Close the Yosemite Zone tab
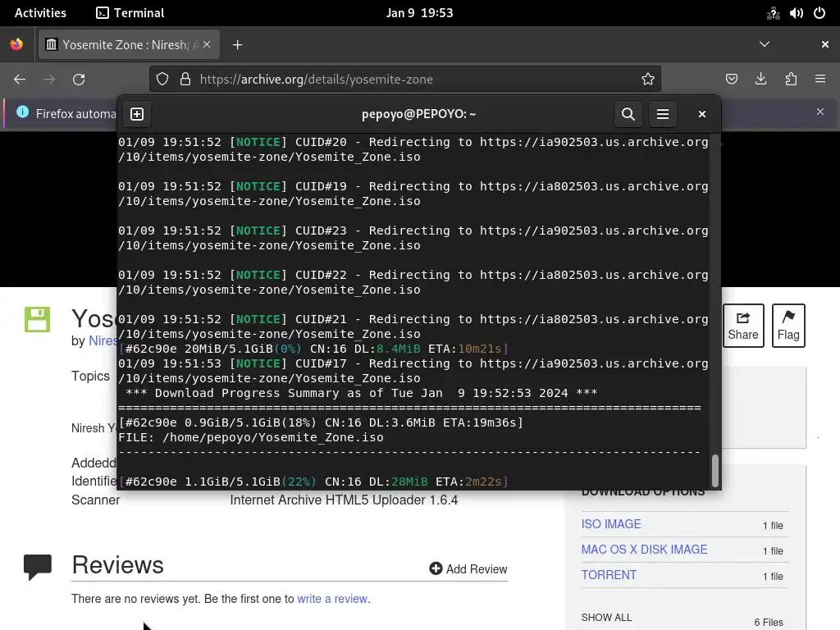The height and width of the screenshot is (630, 840). pos(207,44)
